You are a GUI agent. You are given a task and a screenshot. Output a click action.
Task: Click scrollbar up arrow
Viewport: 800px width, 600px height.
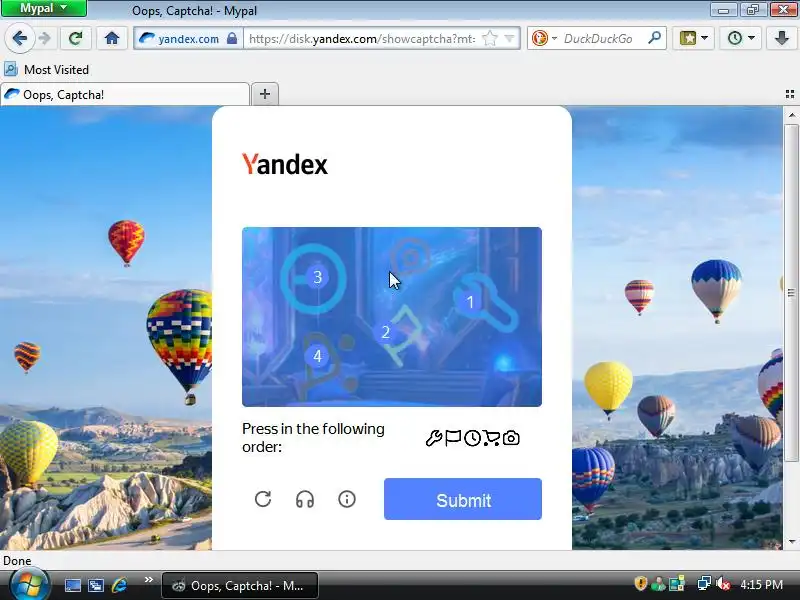[x=791, y=115]
